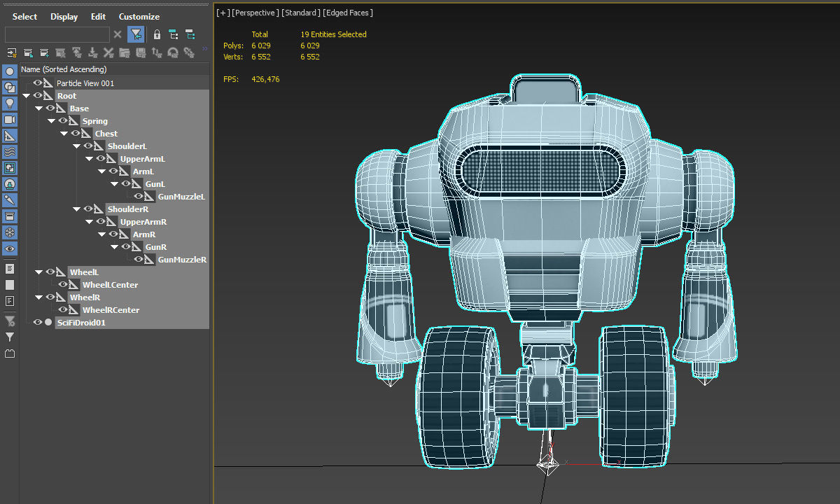This screenshot has width=840, height=504.
Task: Collapse the Spring node
Action: point(52,121)
